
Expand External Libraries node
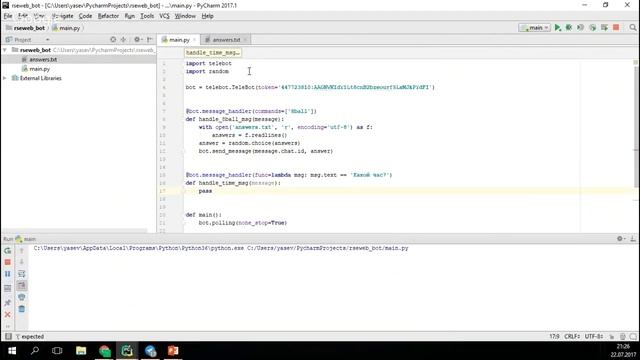(5, 78)
